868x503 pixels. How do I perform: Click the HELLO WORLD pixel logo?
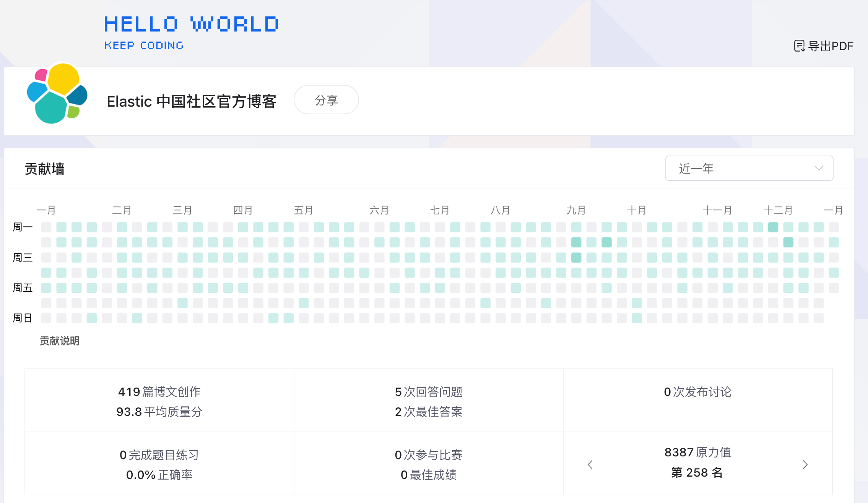[191, 24]
